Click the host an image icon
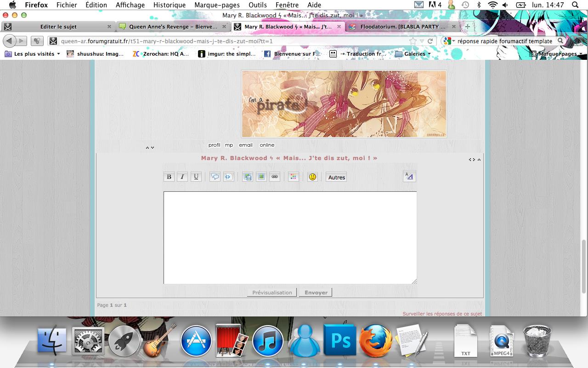This screenshot has width=588, height=368. tap(248, 177)
